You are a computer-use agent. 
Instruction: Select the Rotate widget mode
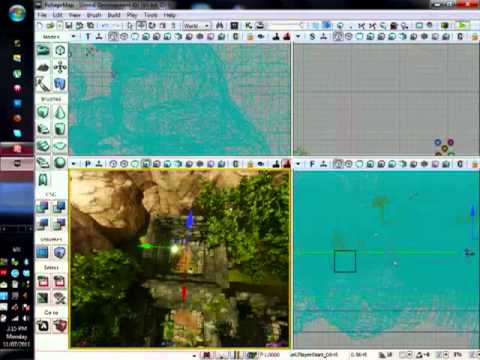coord(152,25)
